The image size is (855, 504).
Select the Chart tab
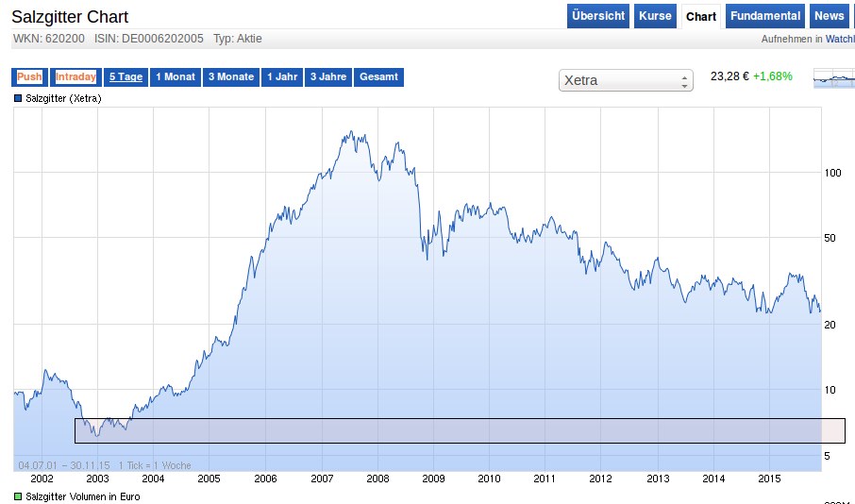700,16
